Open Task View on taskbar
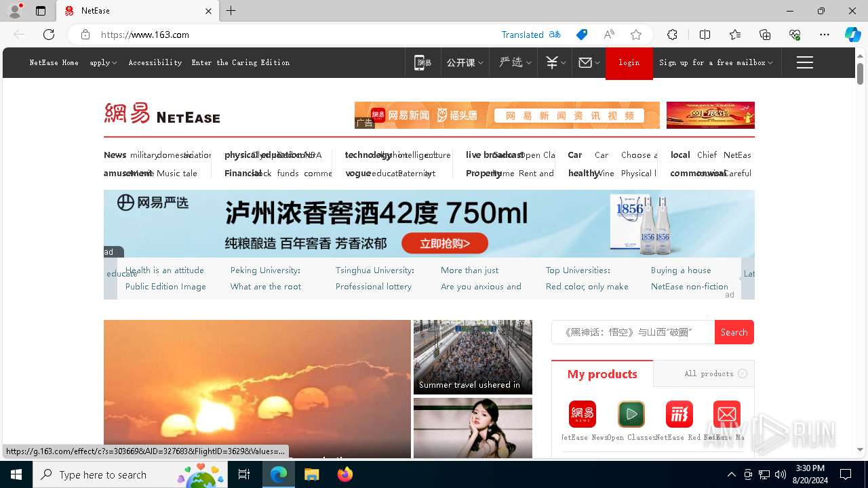 click(x=244, y=474)
